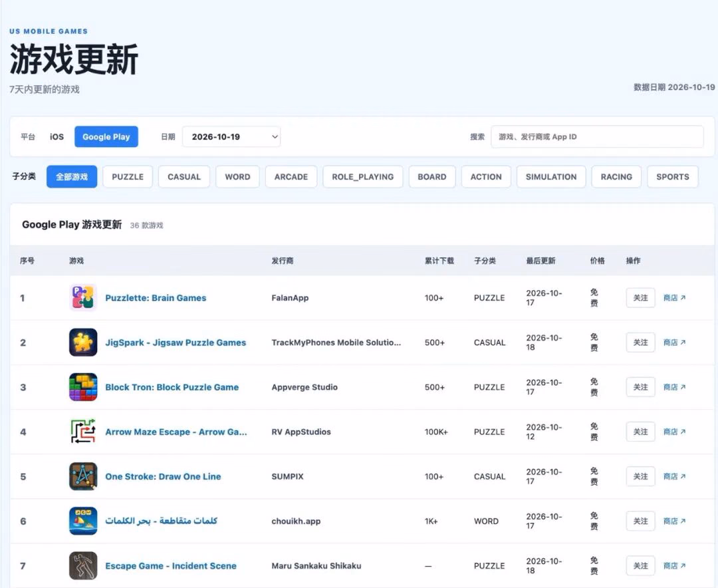This screenshot has width=718, height=588.
Task: Open the date dropdown 2026-10-19
Action: pyautogui.click(x=231, y=136)
